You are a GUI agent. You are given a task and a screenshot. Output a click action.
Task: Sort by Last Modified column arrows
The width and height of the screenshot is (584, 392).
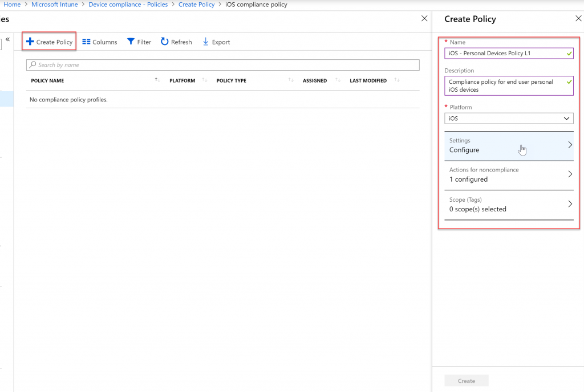pos(397,80)
